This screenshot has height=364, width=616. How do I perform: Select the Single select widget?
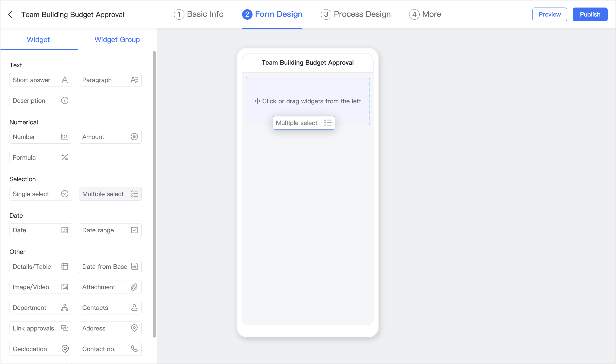click(41, 194)
